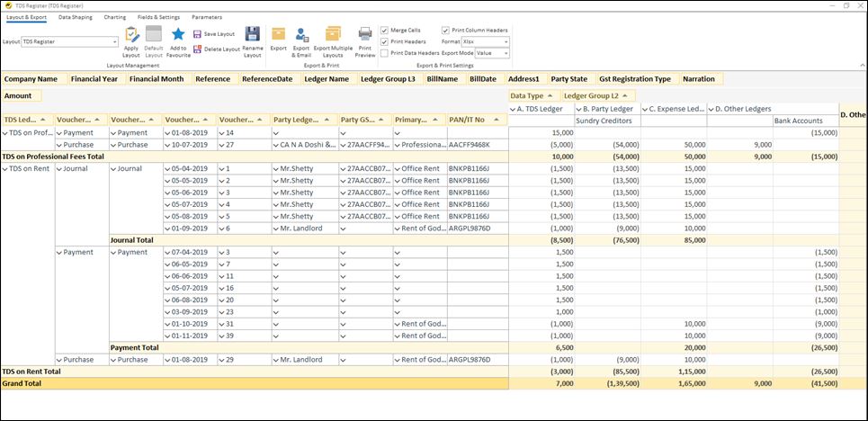Toggle the Print Headers checkbox
The width and height of the screenshot is (868, 421).
point(384,41)
